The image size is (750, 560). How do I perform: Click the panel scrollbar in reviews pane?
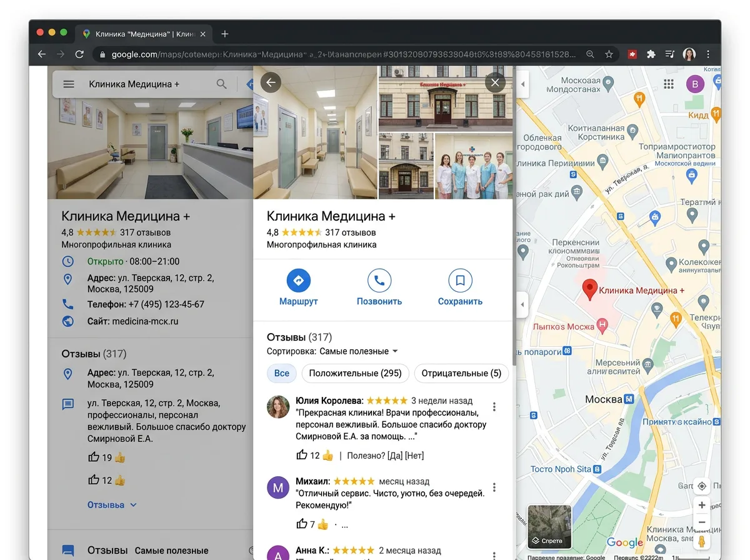click(514, 216)
